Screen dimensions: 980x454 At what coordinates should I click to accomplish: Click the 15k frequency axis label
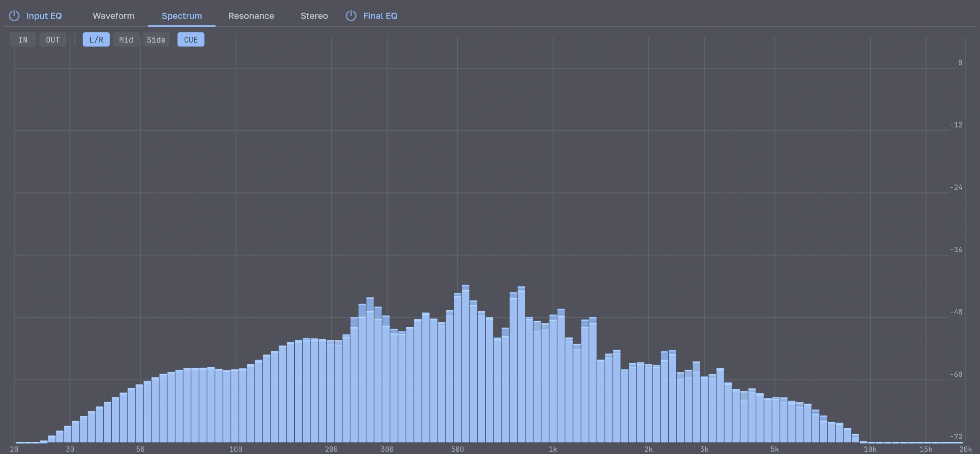coord(926,449)
